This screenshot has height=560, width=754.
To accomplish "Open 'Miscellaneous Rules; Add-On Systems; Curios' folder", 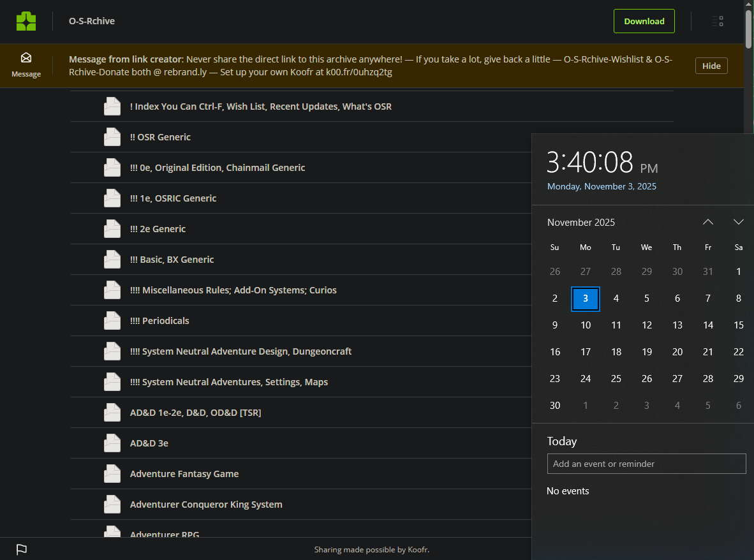I will (233, 290).
